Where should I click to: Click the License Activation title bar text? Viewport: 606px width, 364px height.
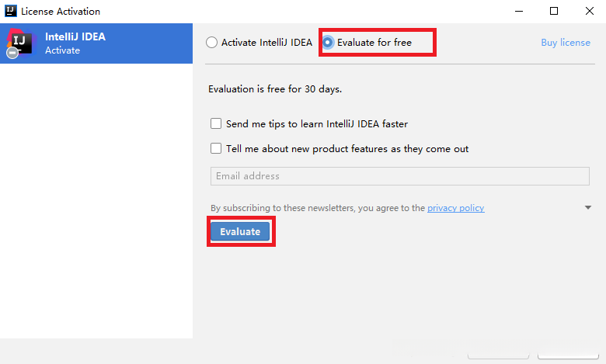click(61, 12)
